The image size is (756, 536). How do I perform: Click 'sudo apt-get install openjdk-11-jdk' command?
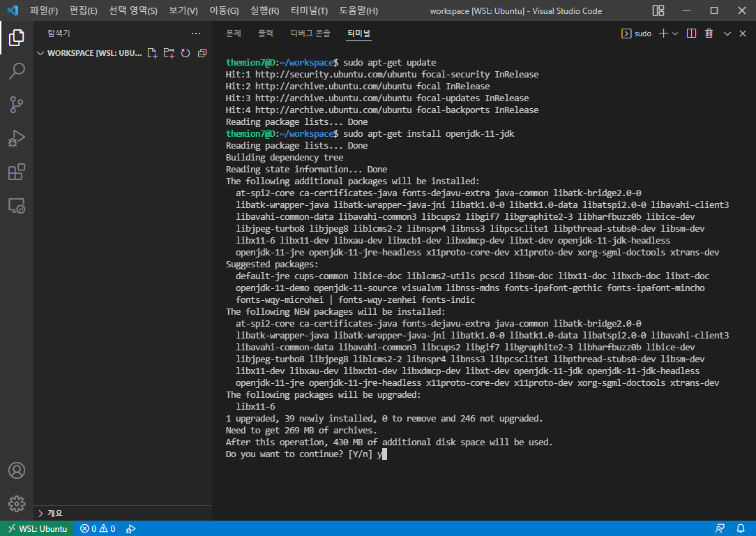(429, 133)
